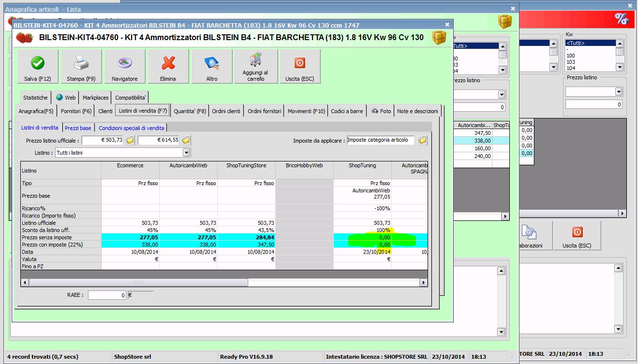Switch to the Fornitori (F6) tab

76,111
